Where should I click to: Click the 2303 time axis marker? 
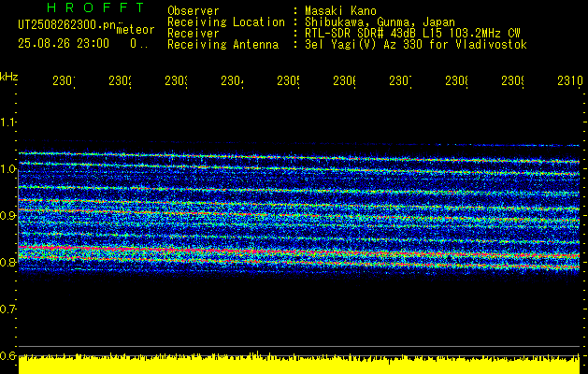coord(176,81)
